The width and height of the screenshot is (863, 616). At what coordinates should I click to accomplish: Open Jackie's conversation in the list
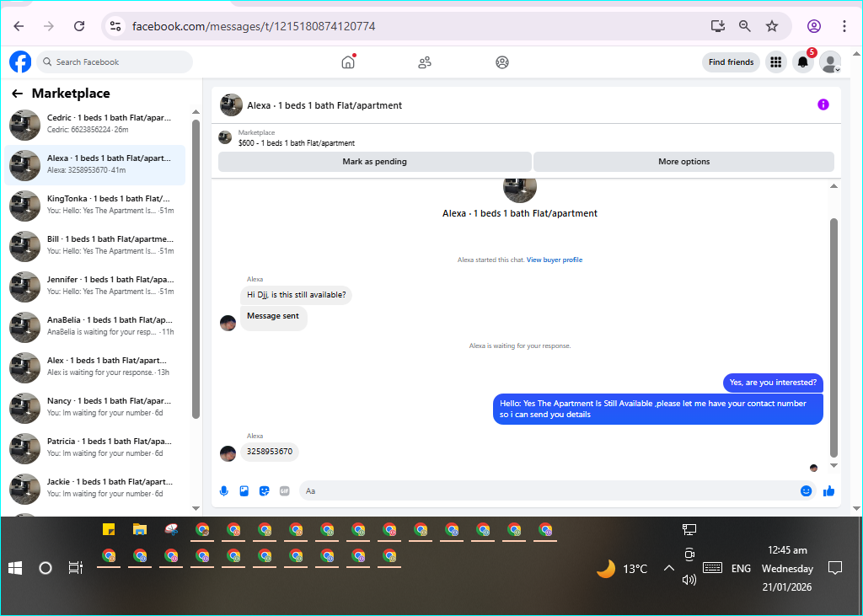[x=95, y=489]
